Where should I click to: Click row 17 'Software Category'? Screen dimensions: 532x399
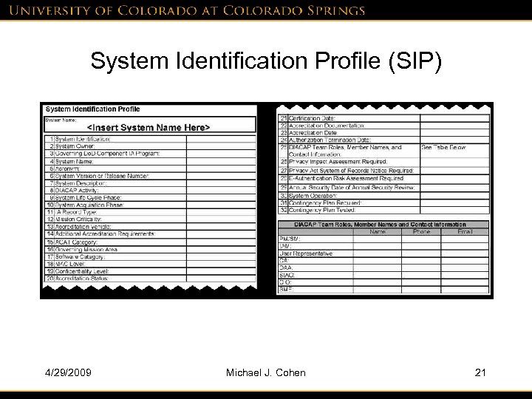pos(150,257)
